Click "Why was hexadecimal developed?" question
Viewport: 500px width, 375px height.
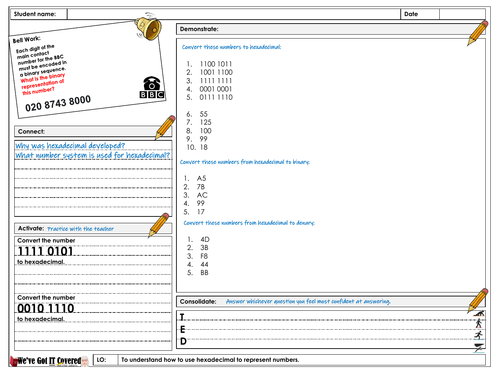(x=70, y=146)
